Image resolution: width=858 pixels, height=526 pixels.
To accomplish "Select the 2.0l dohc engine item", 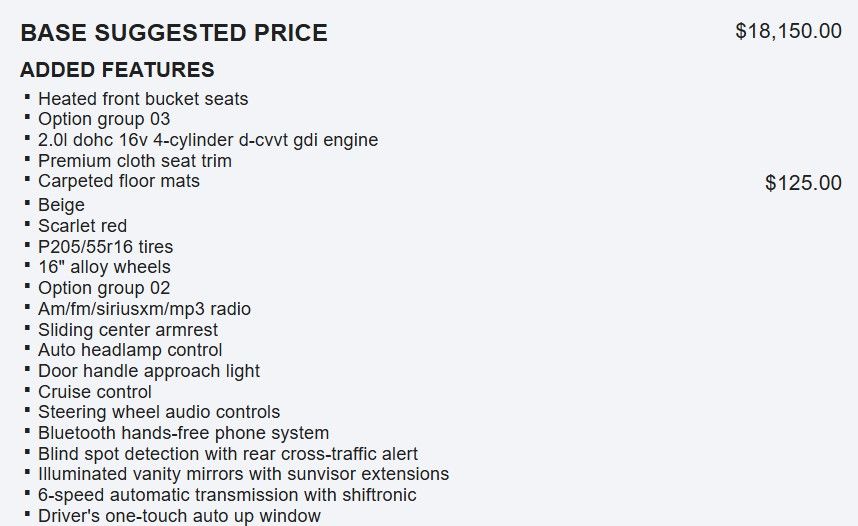I will pyautogui.click(x=208, y=140).
